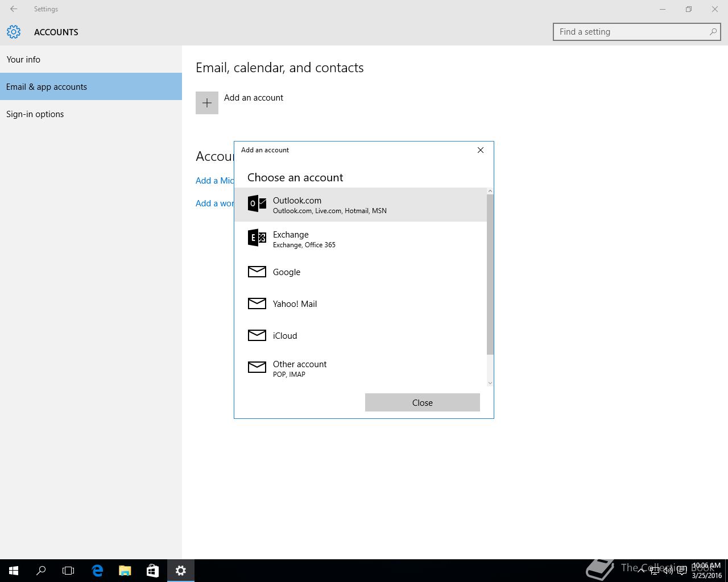Select Email & app accounts section

[91, 86]
